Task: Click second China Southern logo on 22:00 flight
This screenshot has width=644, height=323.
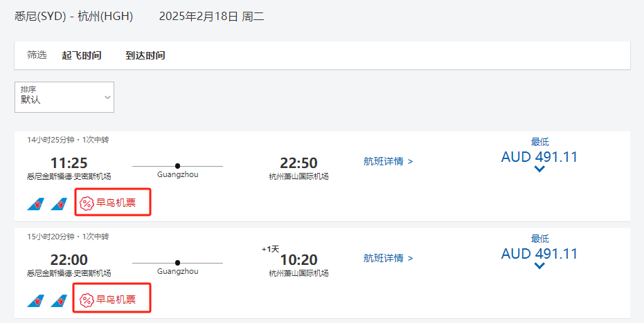Action: tap(59, 301)
